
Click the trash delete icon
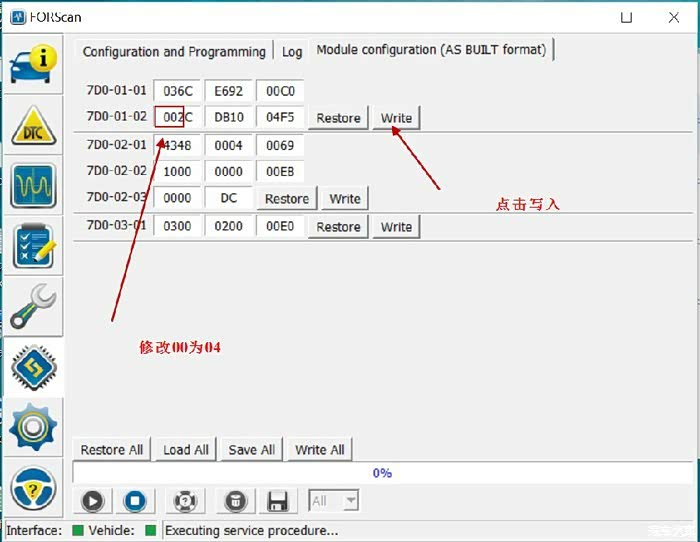[x=235, y=500]
